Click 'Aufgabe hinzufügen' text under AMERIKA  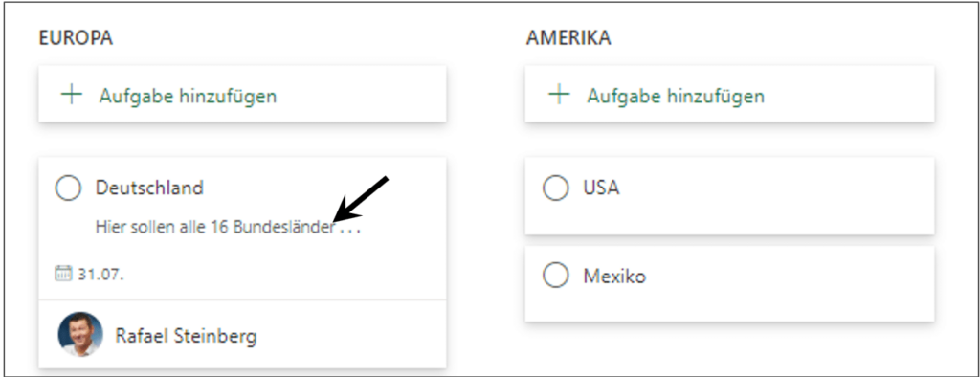click(x=676, y=97)
